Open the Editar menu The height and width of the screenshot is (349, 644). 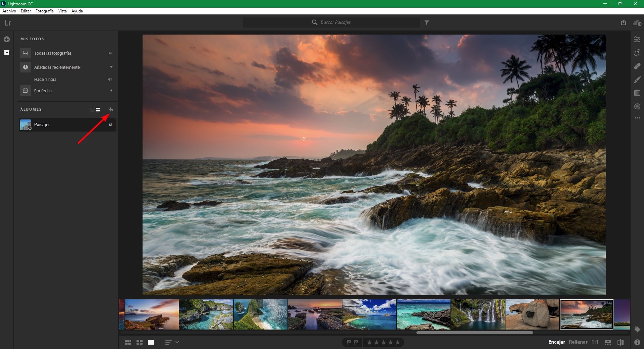pyautogui.click(x=26, y=11)
